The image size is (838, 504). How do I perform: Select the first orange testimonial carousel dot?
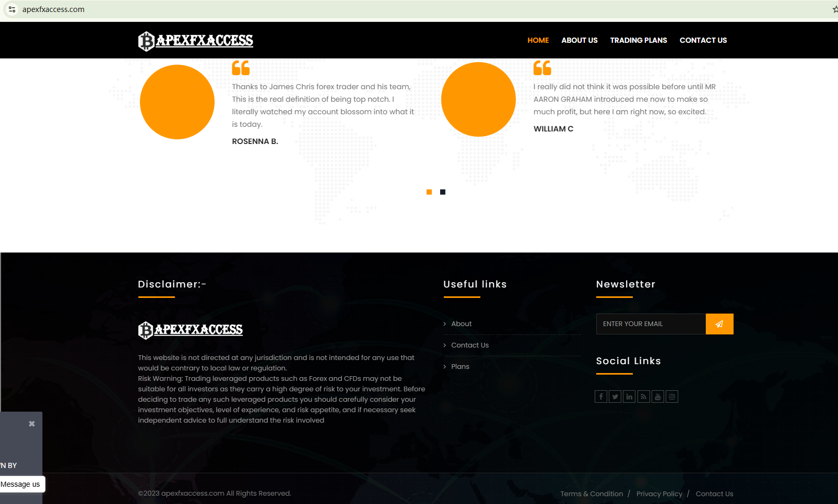[x=429, y=192]
